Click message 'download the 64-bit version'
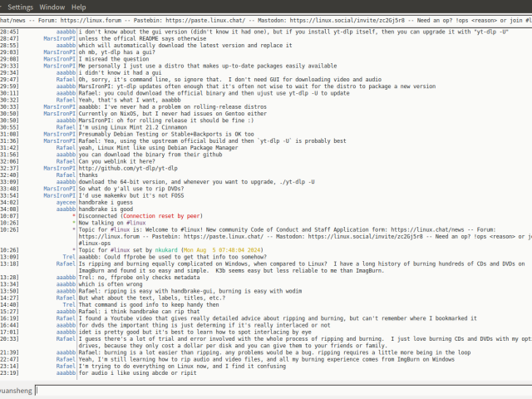Screen dimensions: 532x399 (196, 182)
